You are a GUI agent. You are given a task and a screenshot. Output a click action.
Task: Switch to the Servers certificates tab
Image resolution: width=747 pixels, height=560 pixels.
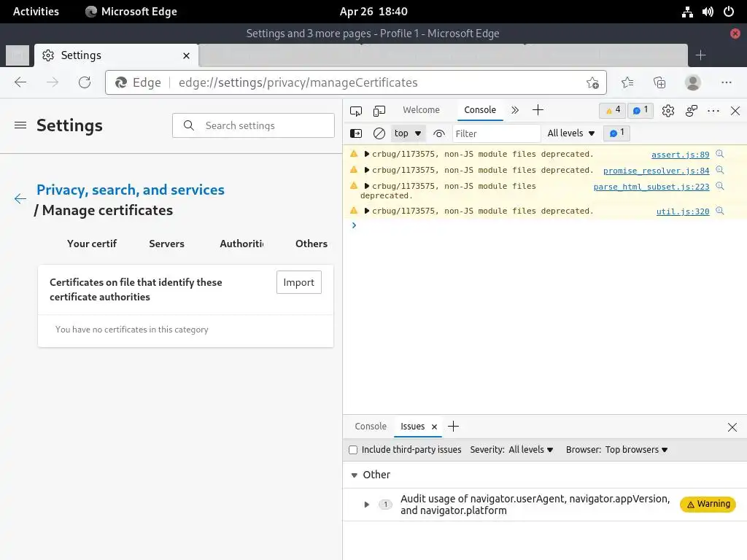tap(166, 244)
